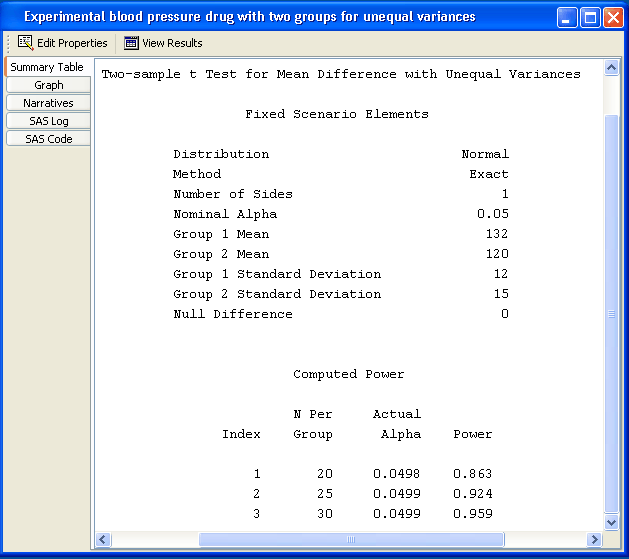Click the window title bar text
The height and width of the screenshot is (559, 629).
point(250,17)
